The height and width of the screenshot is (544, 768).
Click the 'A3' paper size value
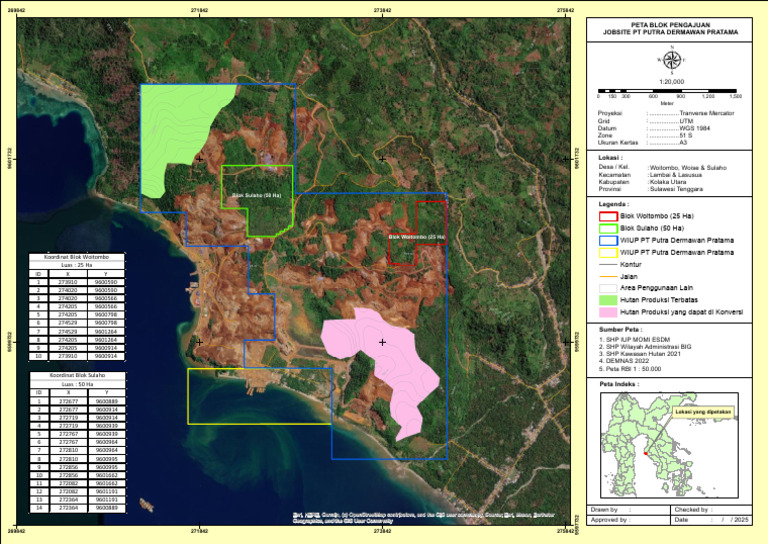pos(683,142)
